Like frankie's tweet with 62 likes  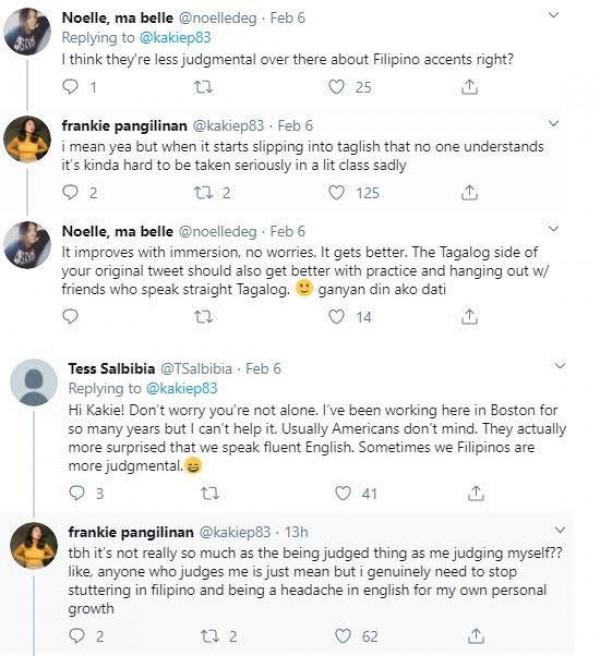click(345, 635)
